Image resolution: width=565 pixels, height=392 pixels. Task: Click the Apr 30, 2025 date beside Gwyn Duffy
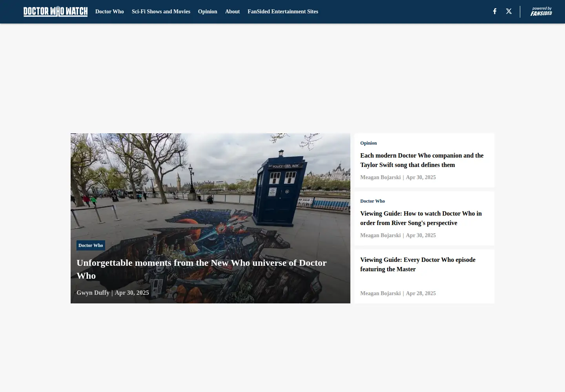[132, 292]
